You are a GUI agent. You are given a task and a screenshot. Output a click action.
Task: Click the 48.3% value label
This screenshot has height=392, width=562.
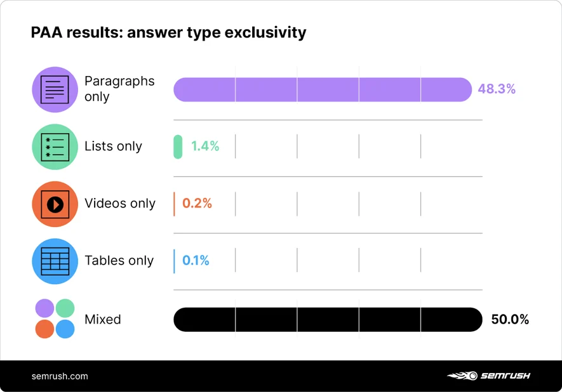[497, 89]
